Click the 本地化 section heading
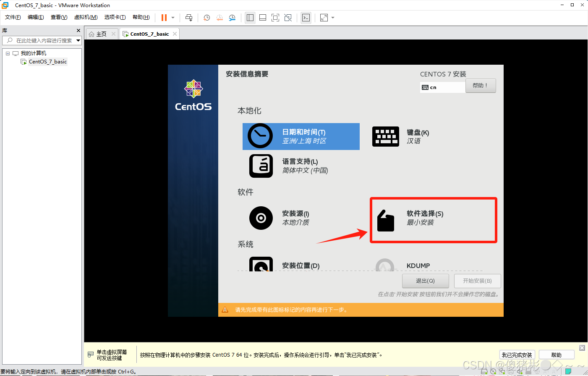The height and width of the screenshot is (376, 588). pos(249,110)
